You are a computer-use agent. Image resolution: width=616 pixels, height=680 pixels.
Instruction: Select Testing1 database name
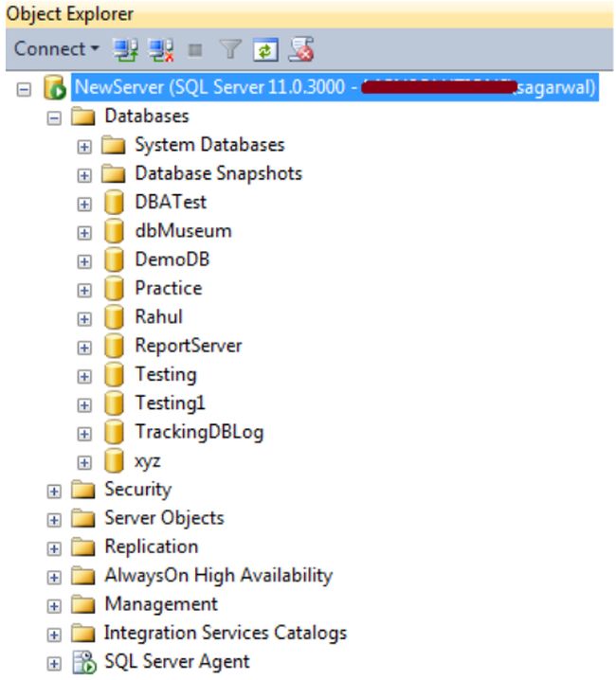(x=170, y=403)
